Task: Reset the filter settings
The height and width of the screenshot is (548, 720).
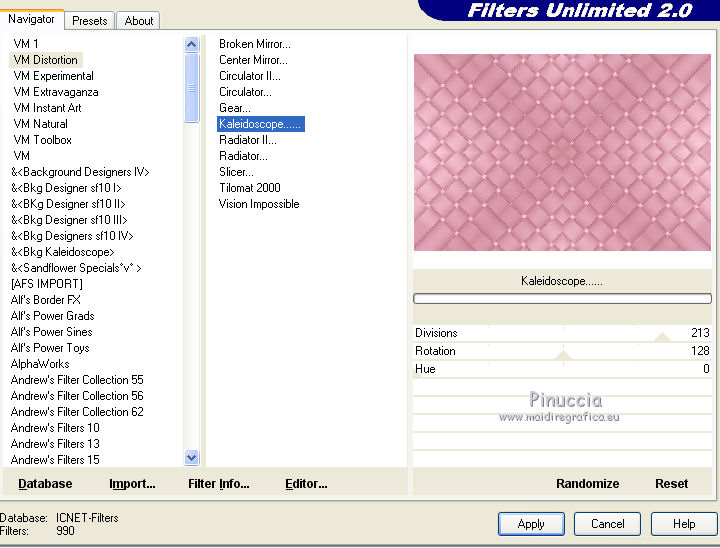Action: click(x=671, y=484)
